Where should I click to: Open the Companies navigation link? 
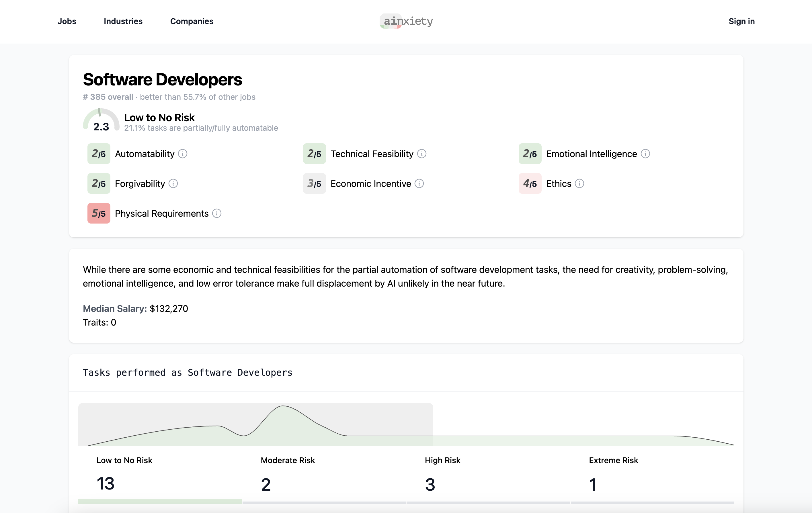point(192,21)
